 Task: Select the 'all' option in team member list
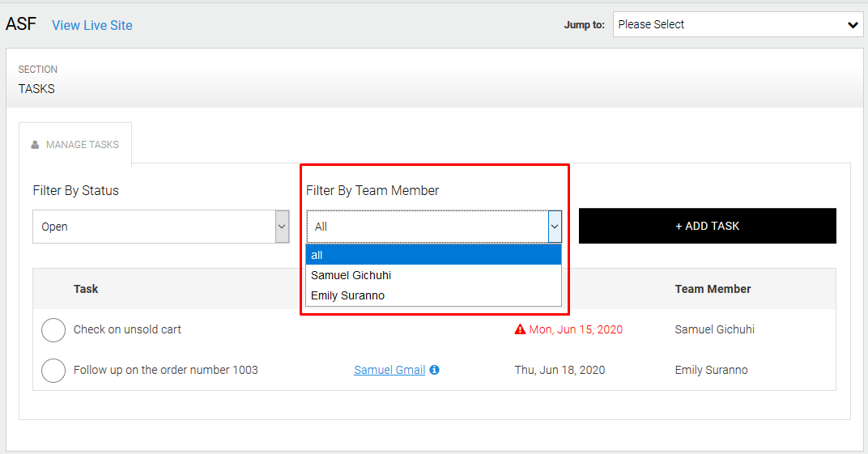pos(433,255)
